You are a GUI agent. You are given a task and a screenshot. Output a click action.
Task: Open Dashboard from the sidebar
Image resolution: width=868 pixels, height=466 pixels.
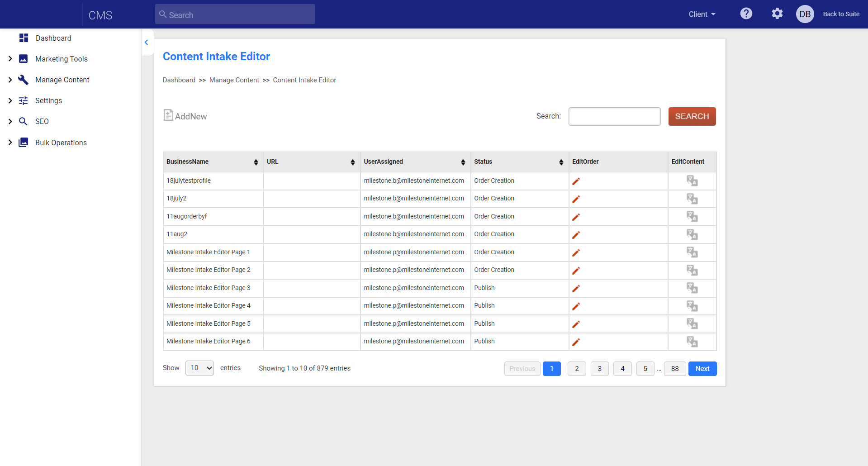point(53,38)
